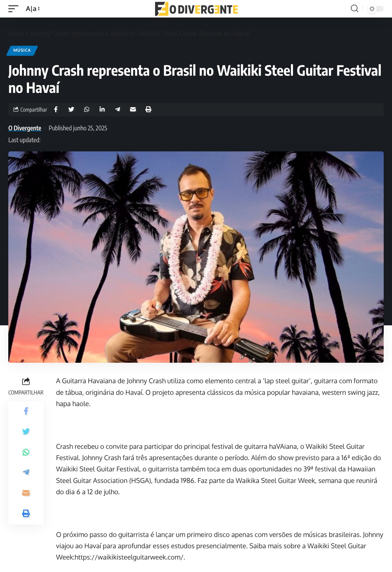Select the MÚSICA category tag
Viewport: 392px width, 572px height.
[22, 50]
